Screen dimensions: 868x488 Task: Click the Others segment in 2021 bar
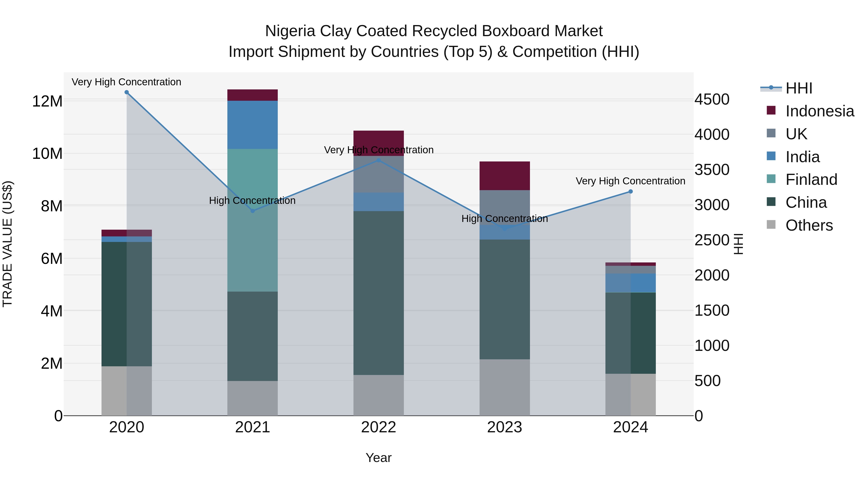(x=253, y=398)
